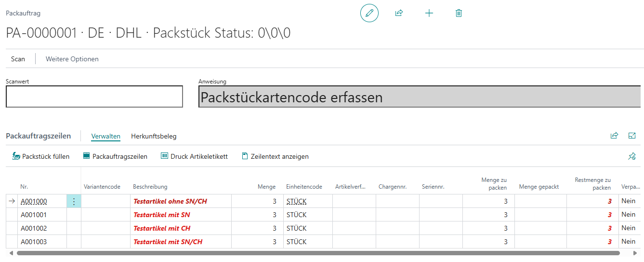Click Druck Artikeletikett action

coord(194,156)
